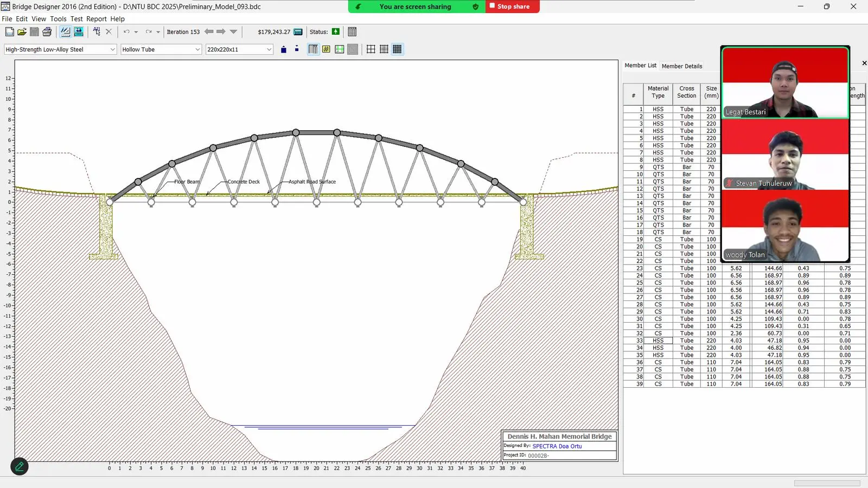Open the New Design icon
Screen dimensions: 868x488
9,32
